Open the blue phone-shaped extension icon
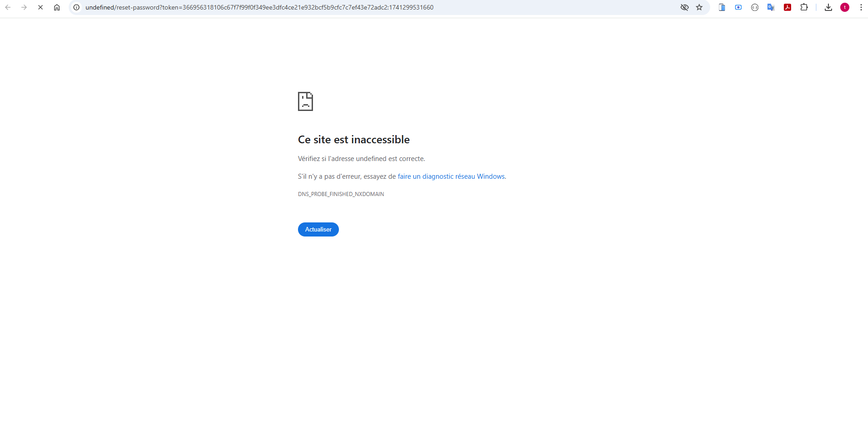The image size is (868, 443). click(x=722, y=7)
